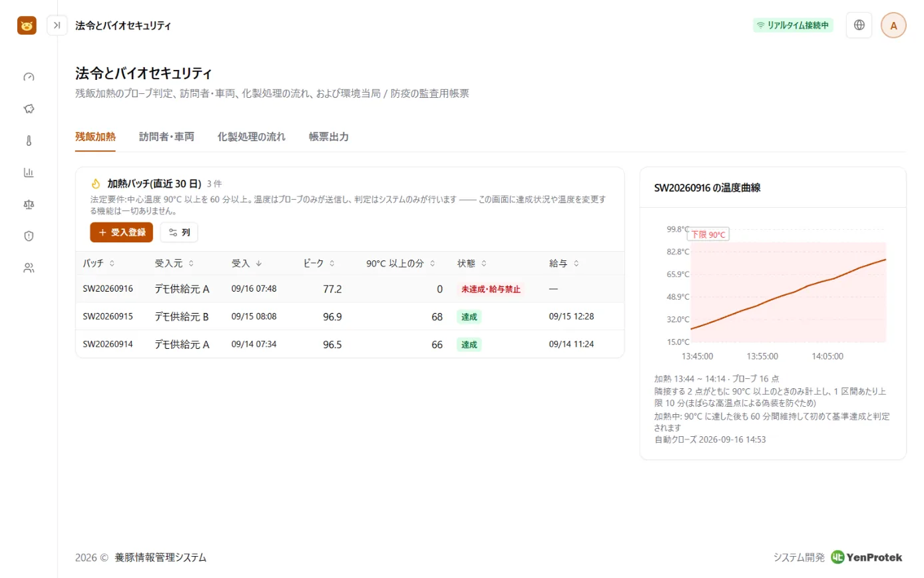Switch to the 化製処理の流れ tab
Viewport: 924px width, 578px height.
tap(252, 137)
